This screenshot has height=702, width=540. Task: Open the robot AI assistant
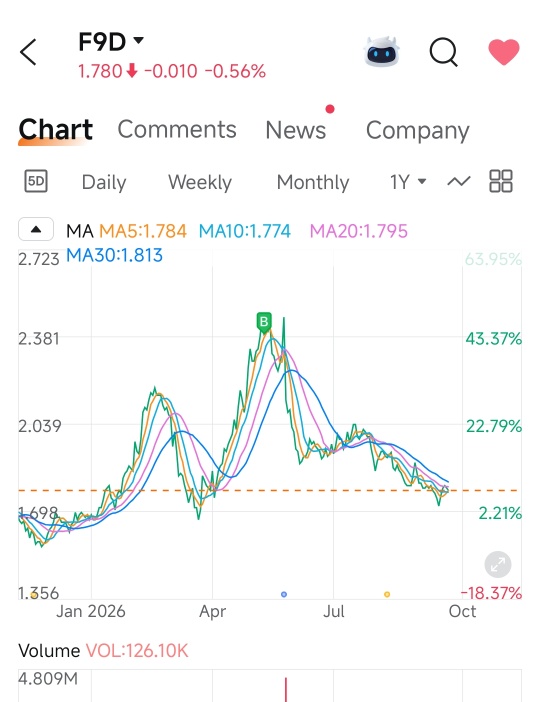pyautogui.click(x=381, y=52)
